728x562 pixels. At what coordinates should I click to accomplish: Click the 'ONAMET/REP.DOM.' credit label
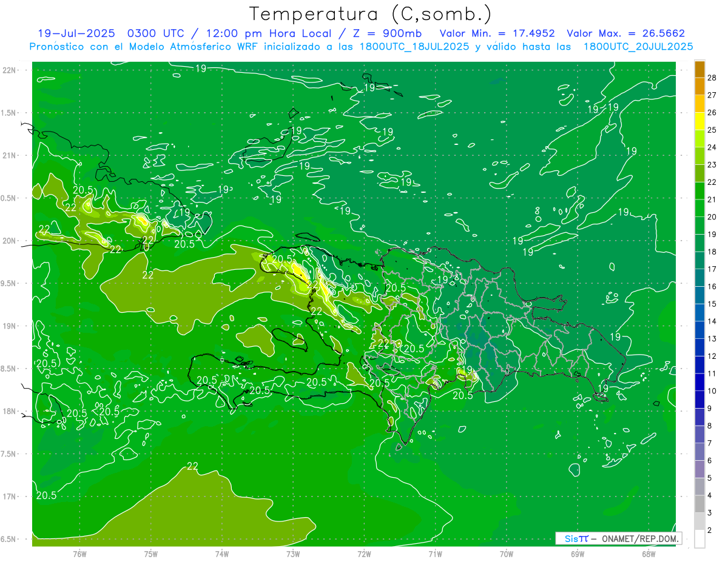639,538
